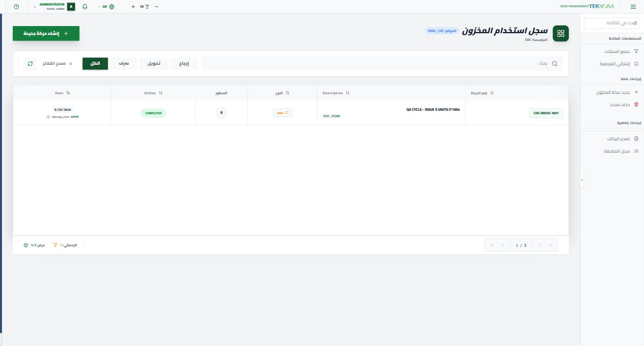The image size is (644, 346).
Task: Click the red trash icon for حذف محدد
Action: click(636, 104)
